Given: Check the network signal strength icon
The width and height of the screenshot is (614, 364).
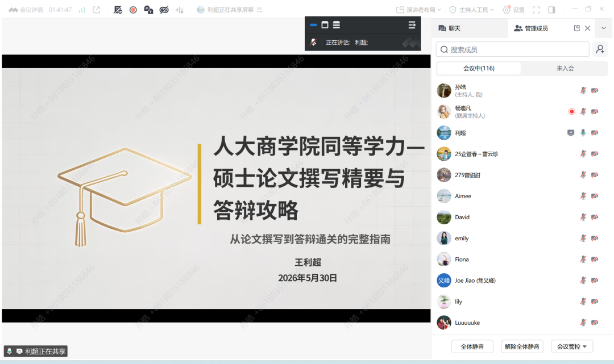Looking at the screenshot, I should click(x=82, y=10).
